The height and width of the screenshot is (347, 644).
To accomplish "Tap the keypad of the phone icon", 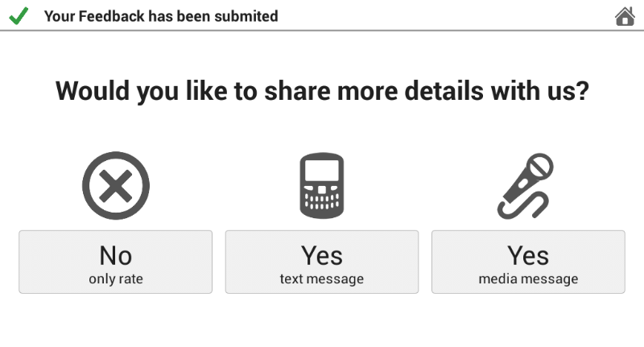I will point(321,199).
